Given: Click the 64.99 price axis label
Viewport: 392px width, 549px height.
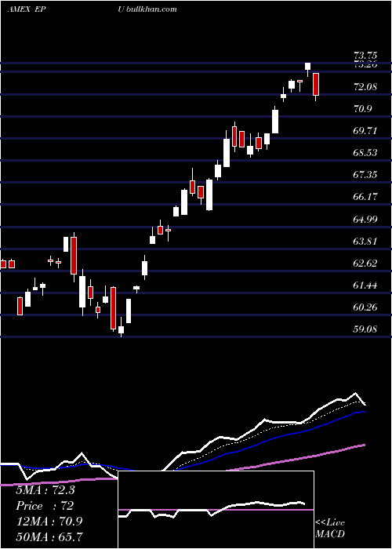Looking at the screenshot, I should [366, 219].
